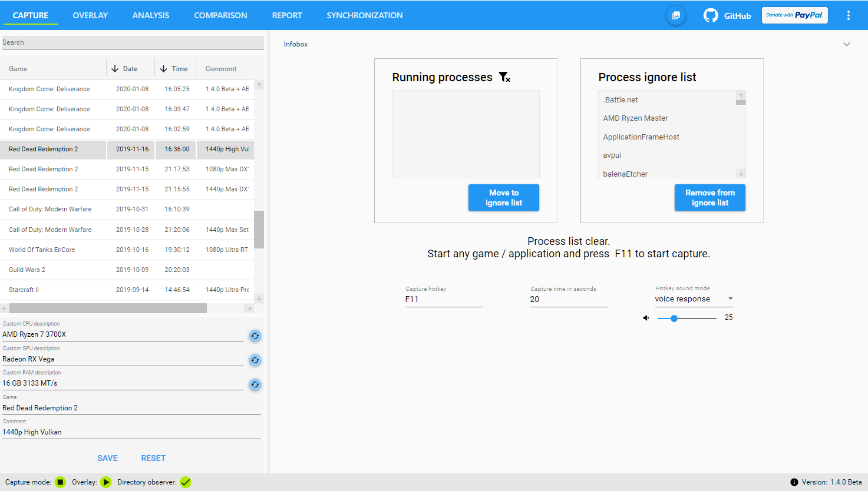Toggle the capture mode status indicator
Screen dimensions: 868x491
click(x=60, y=482)
